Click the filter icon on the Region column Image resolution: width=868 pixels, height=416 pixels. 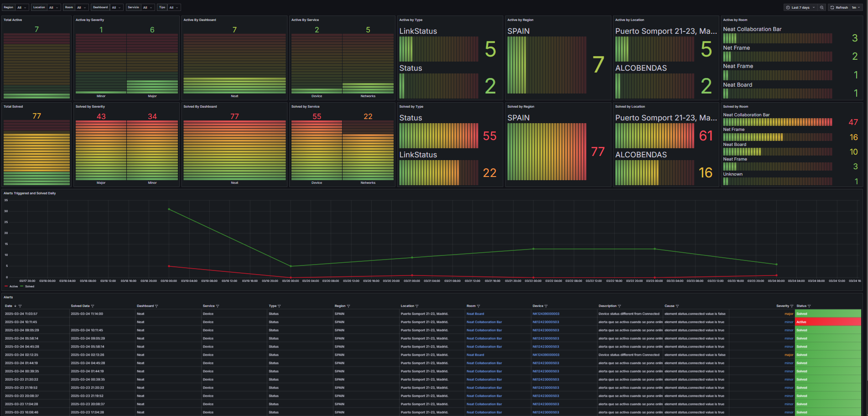pos(349,306)
